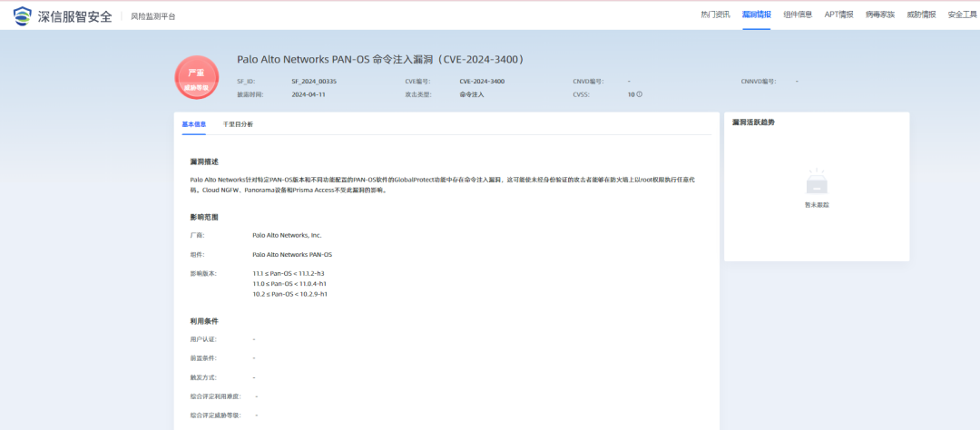The image size is (980, 430).
Task: Click the CVSS score value 10
Action: pyautogui.click(x=632, y=95)
